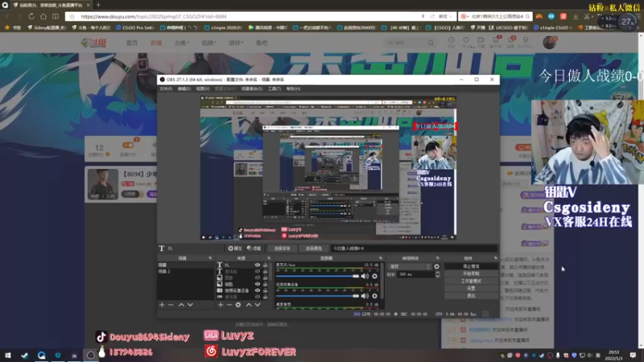Click 选择字体 font button

(x=282, y=249)
